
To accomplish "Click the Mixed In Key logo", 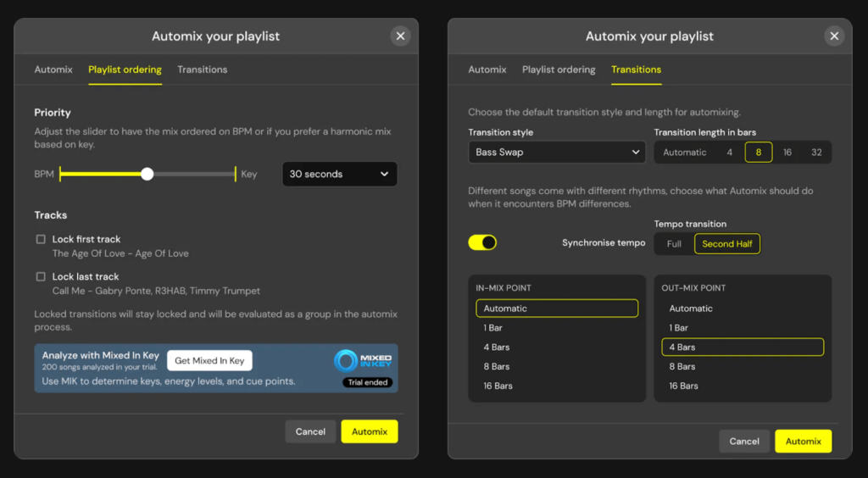I will tap(363, 361).
